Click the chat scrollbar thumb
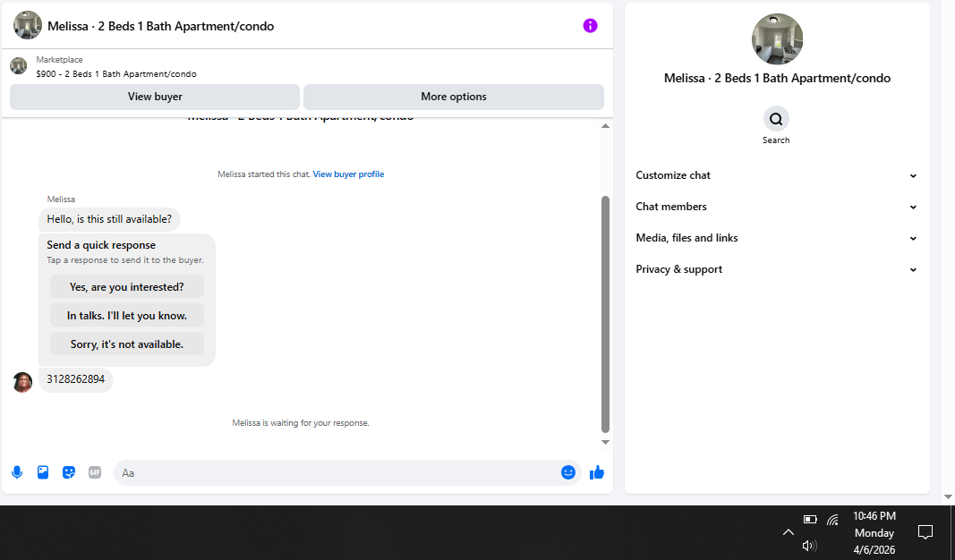 [x=605, y=314]
